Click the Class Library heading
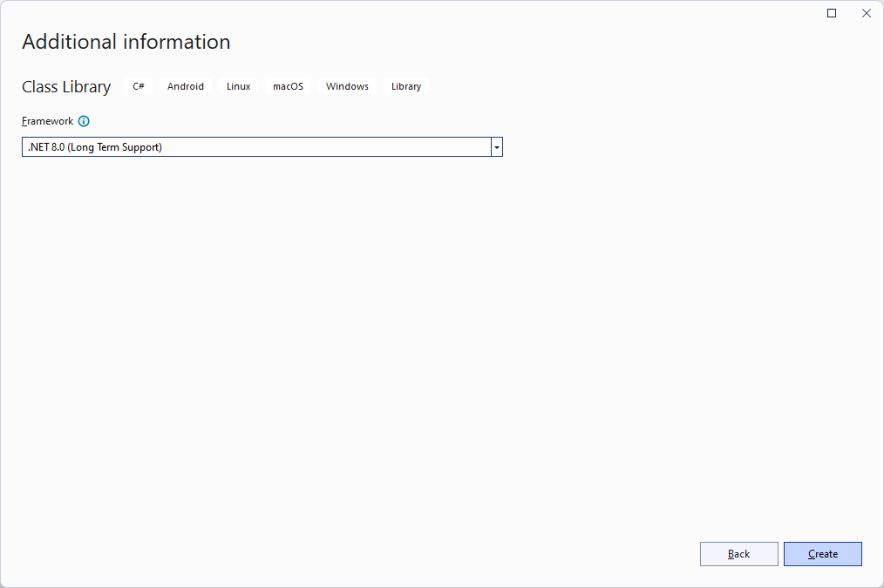This screenshot has width=884, height=588. click(x=66, y=86)
